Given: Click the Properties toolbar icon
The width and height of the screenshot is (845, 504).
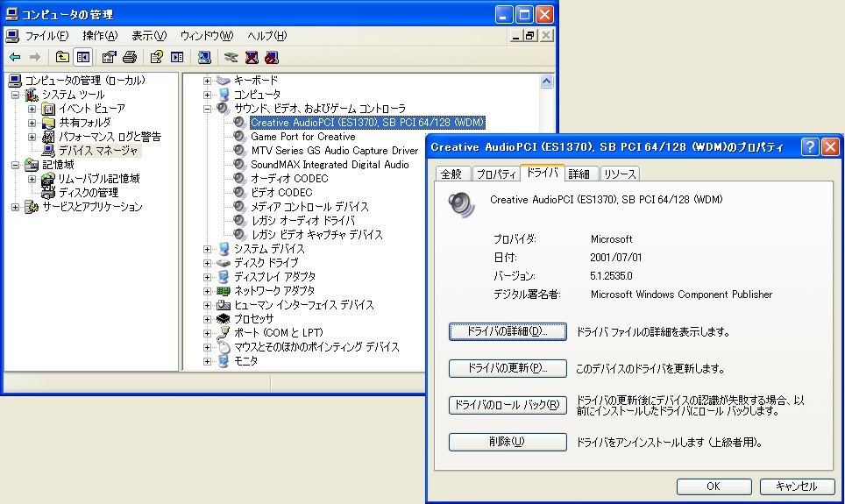Looking at the screenshot, I should (109, 57).
